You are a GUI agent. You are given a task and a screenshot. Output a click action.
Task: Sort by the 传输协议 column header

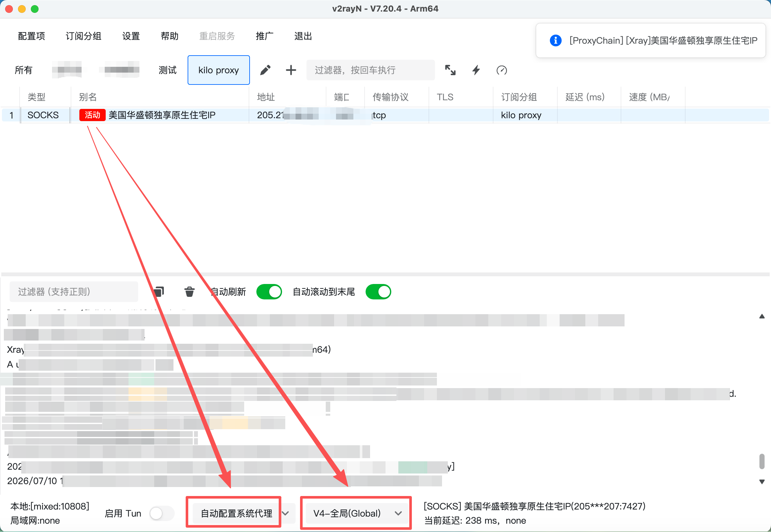397,97
